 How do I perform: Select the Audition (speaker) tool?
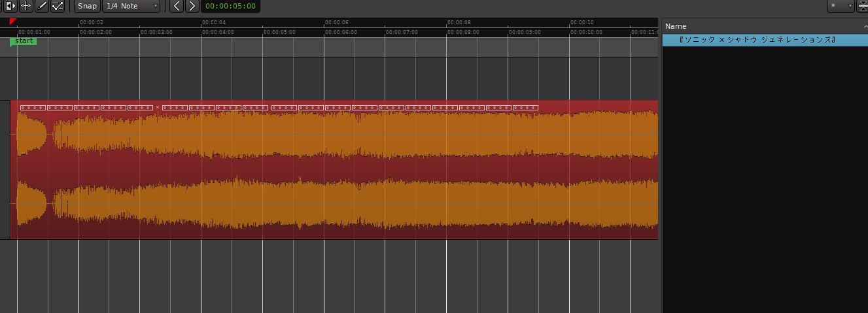10,6
